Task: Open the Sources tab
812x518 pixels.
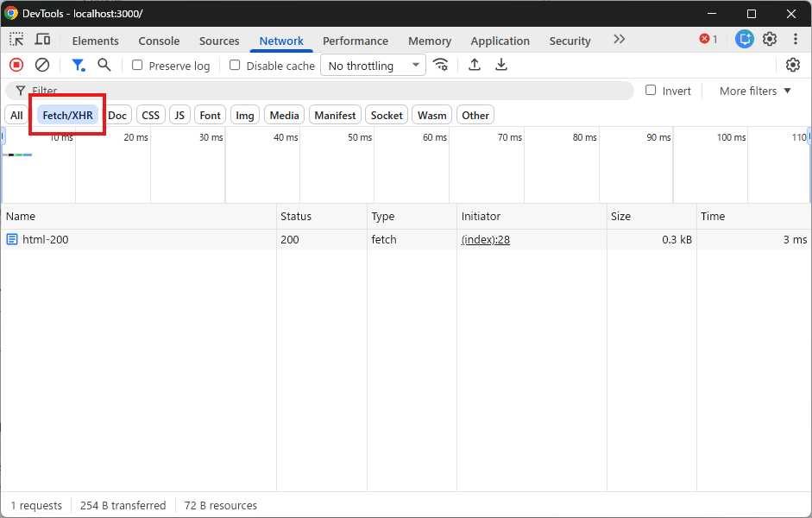Action: (x=219, y=41)
